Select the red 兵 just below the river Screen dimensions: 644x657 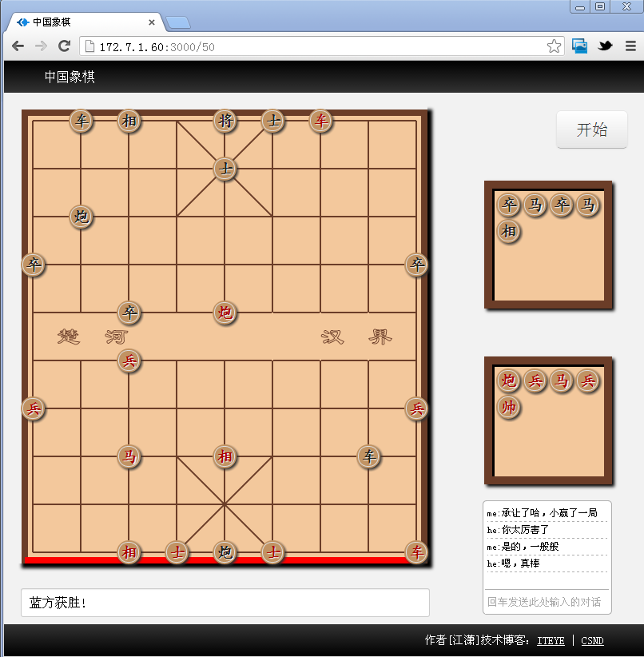(129, 360)
